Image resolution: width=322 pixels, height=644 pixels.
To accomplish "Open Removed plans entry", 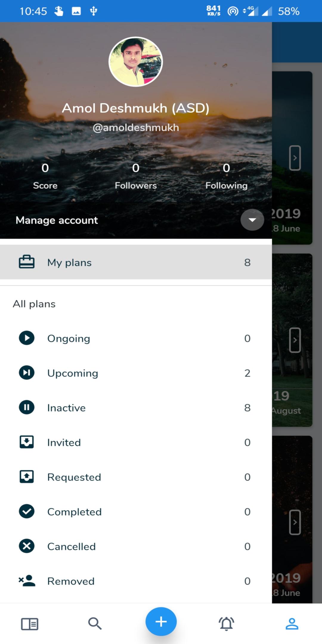I will (x=136, y=580).
